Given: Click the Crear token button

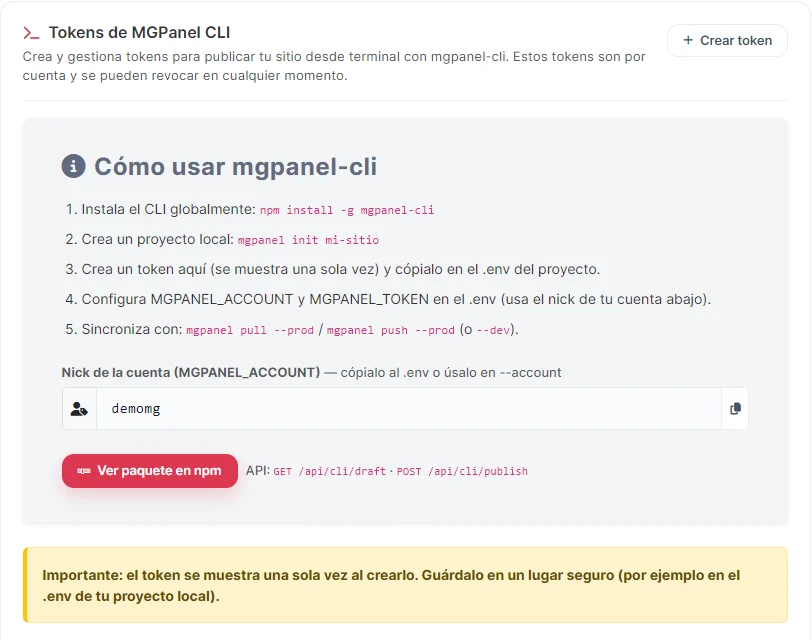Looking at the screenshot, I should coord(727,40).
